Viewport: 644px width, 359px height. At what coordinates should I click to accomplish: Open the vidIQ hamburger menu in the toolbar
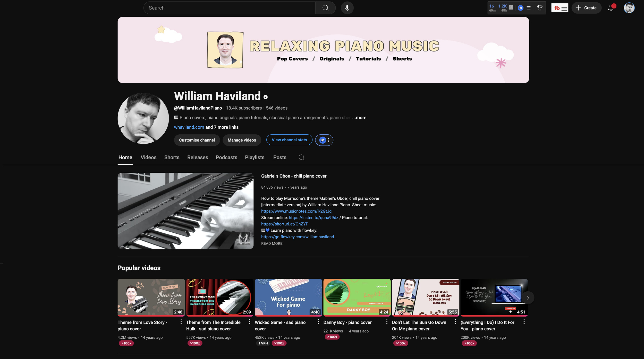[529, 8]
